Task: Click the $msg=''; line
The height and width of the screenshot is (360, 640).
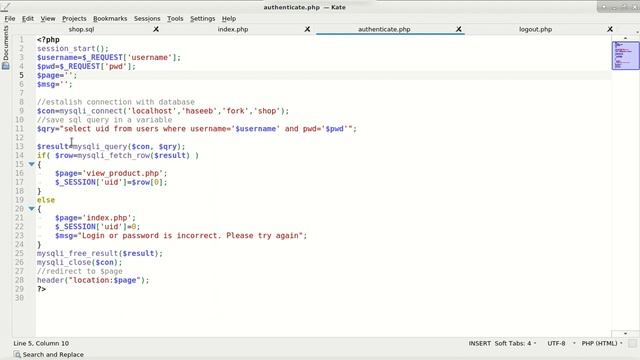Action: point(55,84)
